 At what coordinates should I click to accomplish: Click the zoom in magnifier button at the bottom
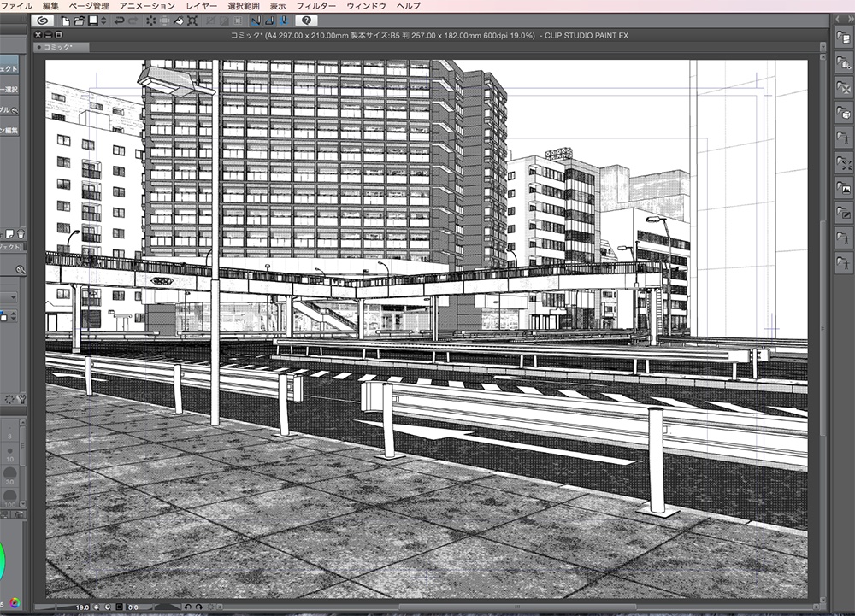109,607
